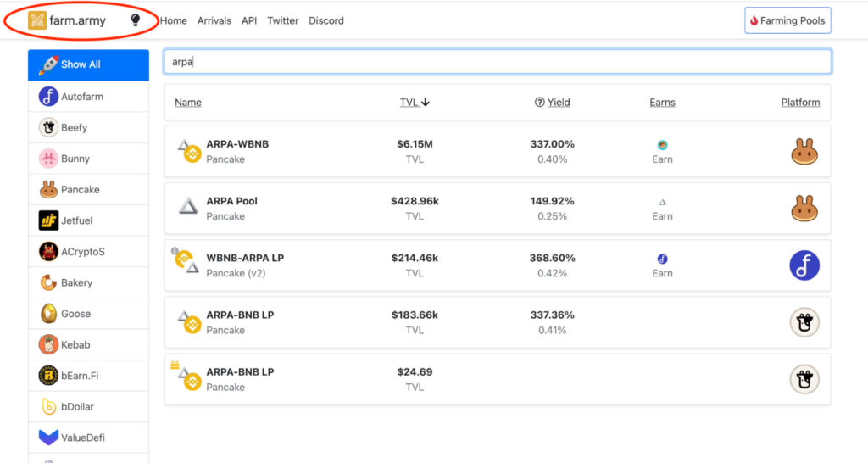Click the Bakery donut icon in sidebar

pos(48,282)
